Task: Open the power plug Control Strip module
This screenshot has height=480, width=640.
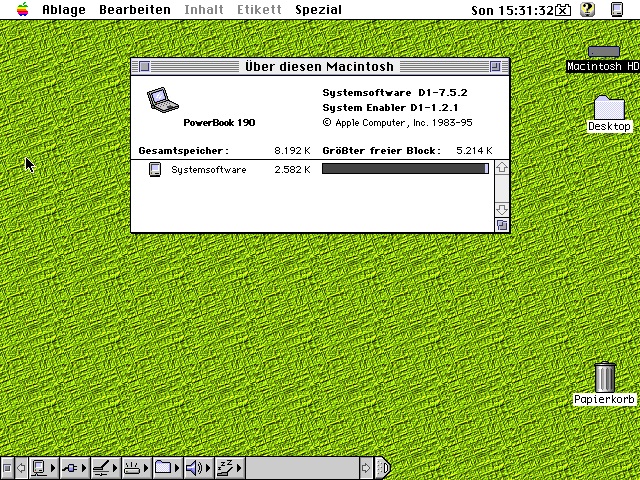Action: pos(74,468)
